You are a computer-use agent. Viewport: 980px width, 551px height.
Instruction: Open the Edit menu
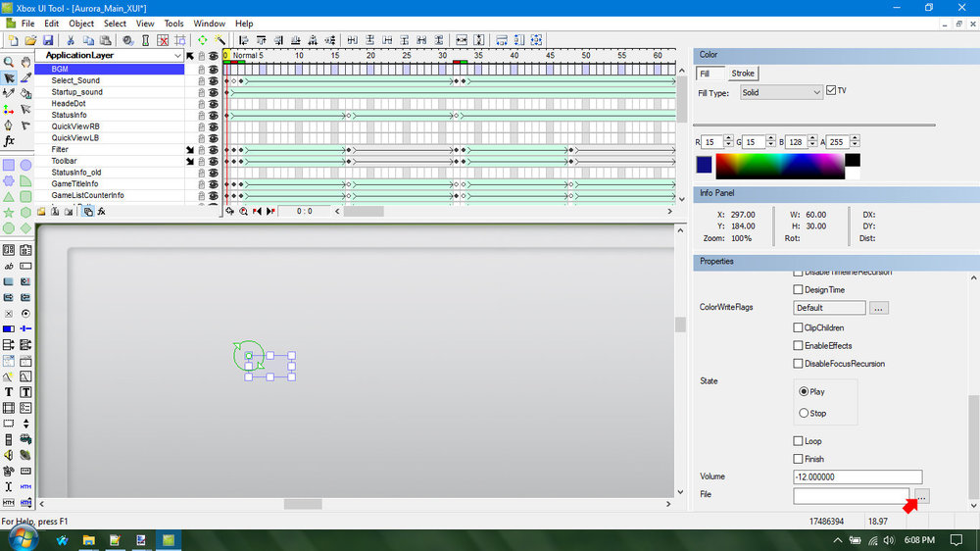tap(51, 24)
